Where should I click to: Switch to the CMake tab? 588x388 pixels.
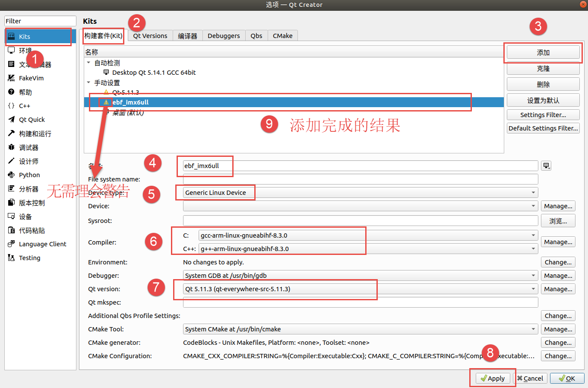283,36
